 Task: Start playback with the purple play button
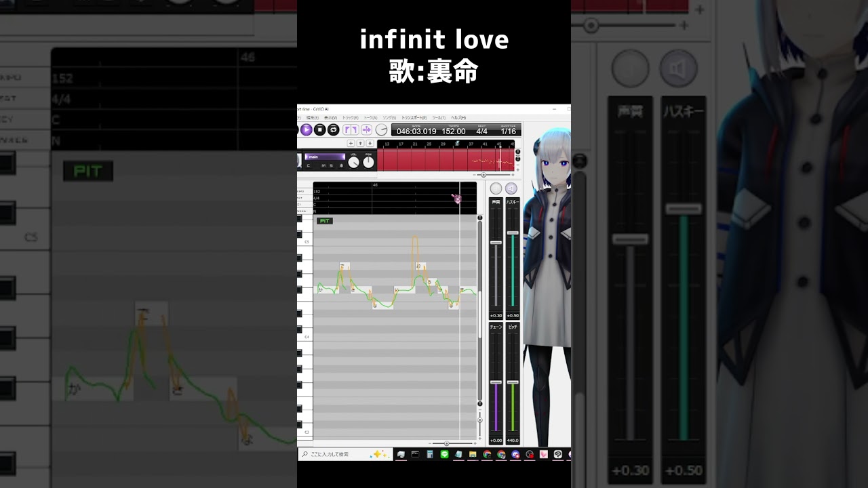[306, 129]
